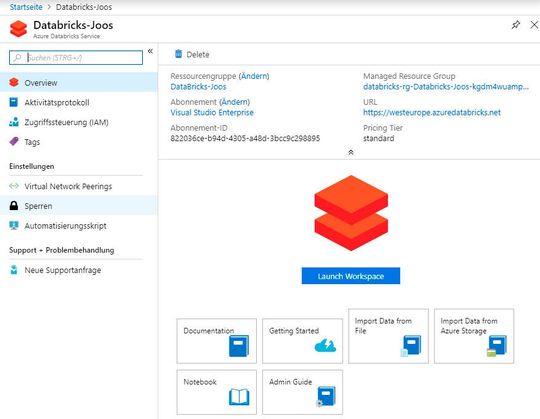The height and width of the screenshot is (419, 540).
Task: Click Launch Workspace button
Action: pyautogui.click(x=351, y=276)
